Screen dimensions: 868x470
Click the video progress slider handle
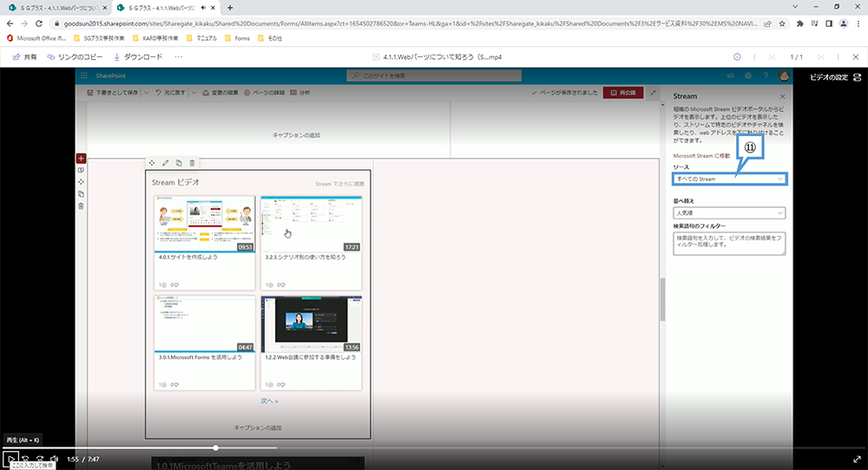pos(216,447)
